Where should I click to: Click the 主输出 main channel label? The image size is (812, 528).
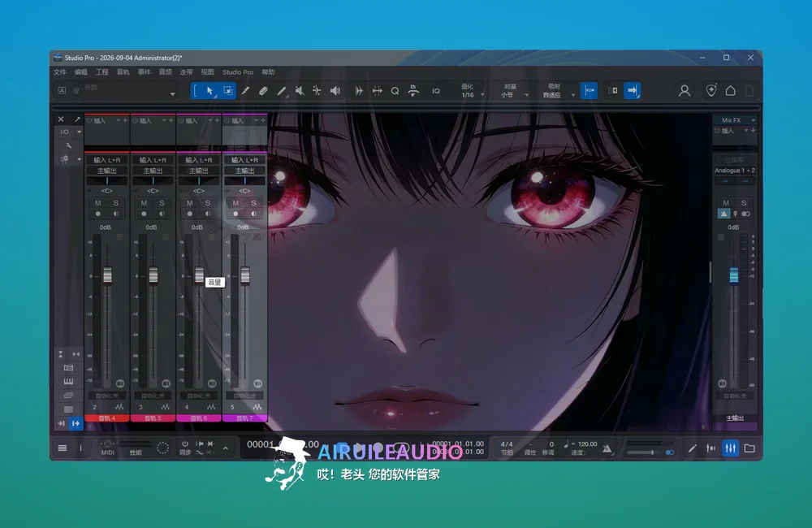click(735, 418)
